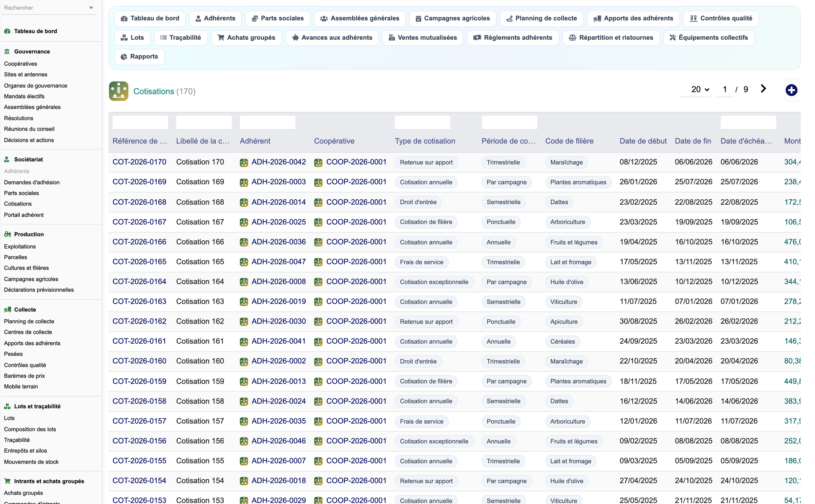The width and height of the screenshot is (815, 504).
Task: Click the Adhérent column filter input
Action: [x=268, y=123]
